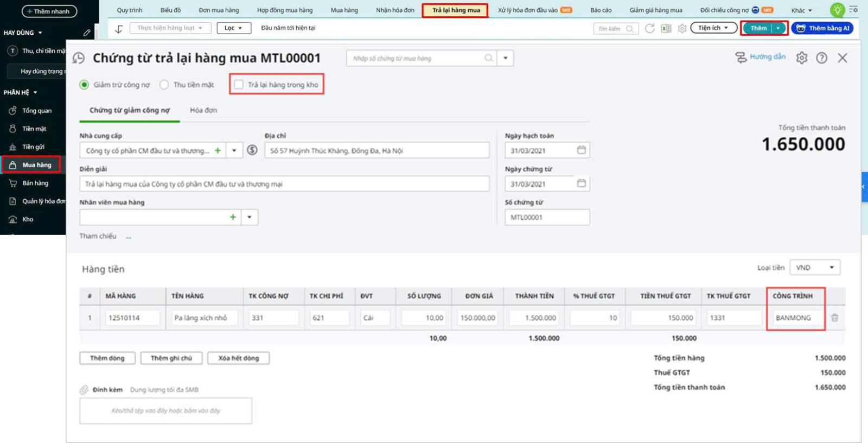
Task: Click the Xóa hết dòng button
Action: (x=238, y=358)
